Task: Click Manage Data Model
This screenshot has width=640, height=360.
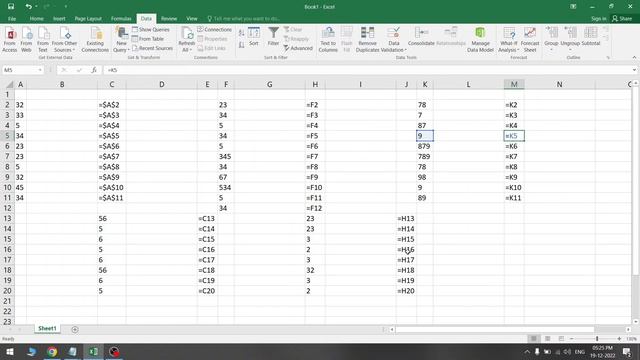Action: click(480, 40)
